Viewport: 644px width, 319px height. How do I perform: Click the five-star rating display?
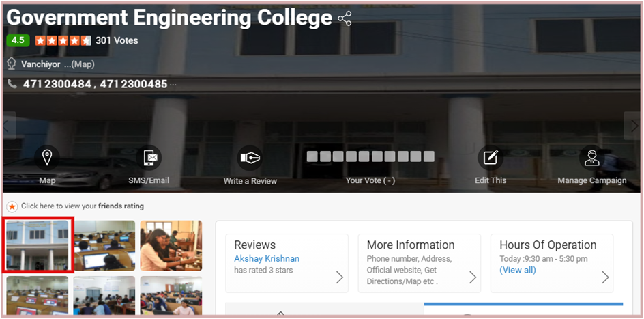(x=63, y=40)
